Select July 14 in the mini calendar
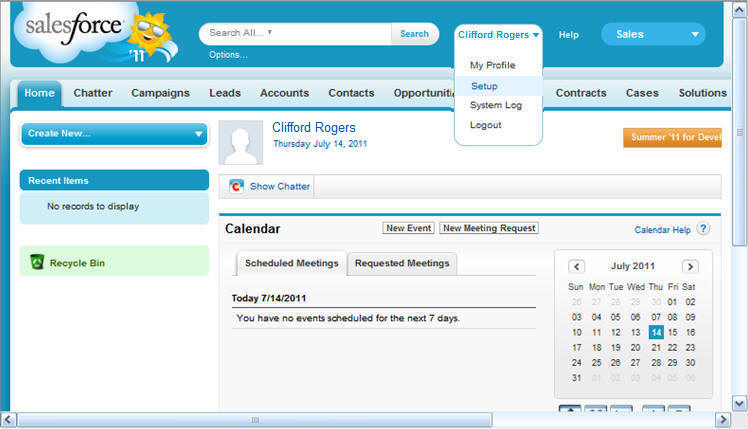This screenshot has height=429, width=748. tap(656, 332)
